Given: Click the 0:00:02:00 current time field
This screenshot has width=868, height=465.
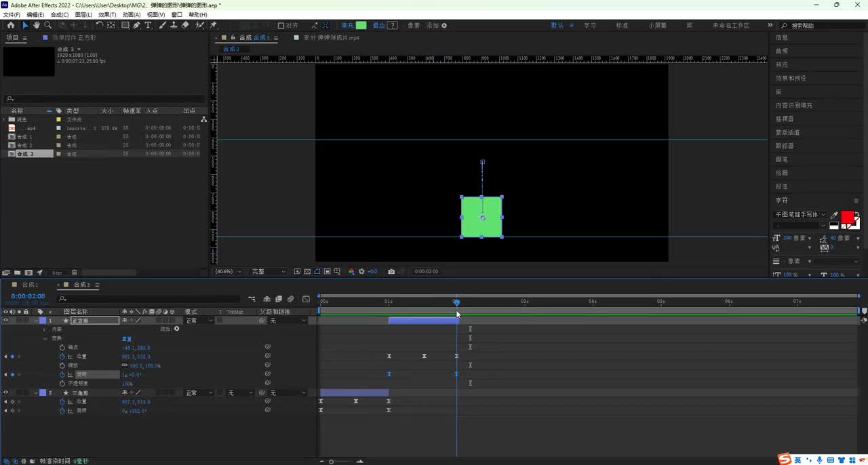Looking at the screenshot, I should [28, 296].
